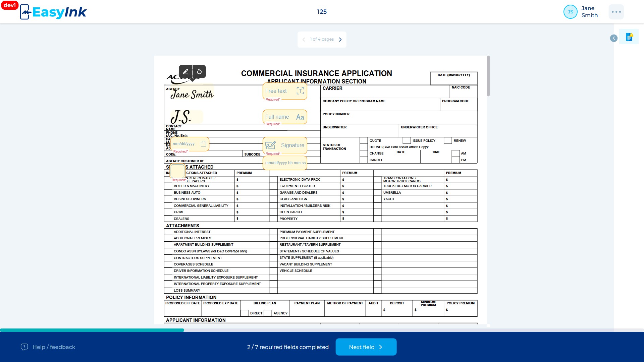Click the mm/dd/yyyy hh:mm:ss timestamp field

click(285, 163)
